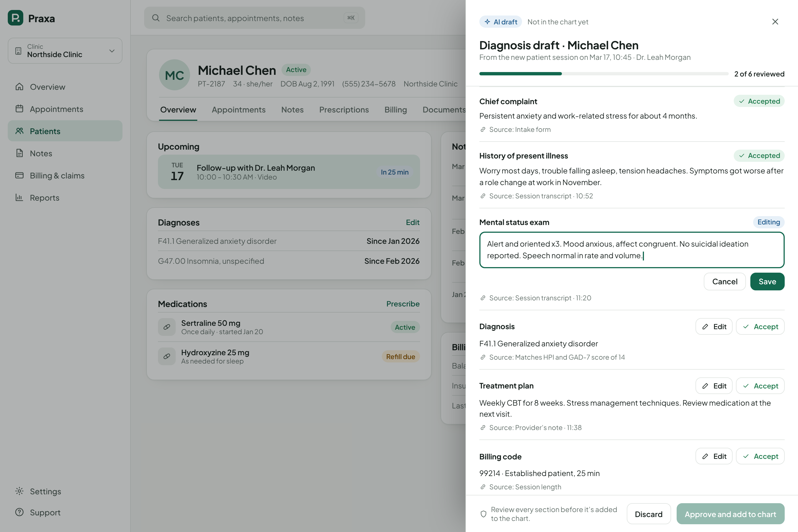Click the AI draft badge
Image resolution: width=798 pixels, height=532 pixels.
(x=500, y=22)
